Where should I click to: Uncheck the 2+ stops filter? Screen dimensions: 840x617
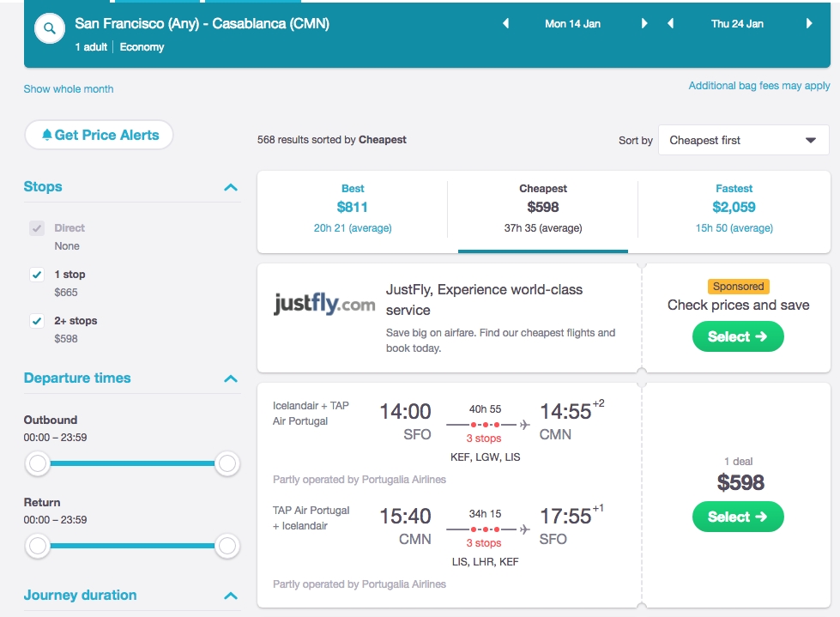point(36,321)
